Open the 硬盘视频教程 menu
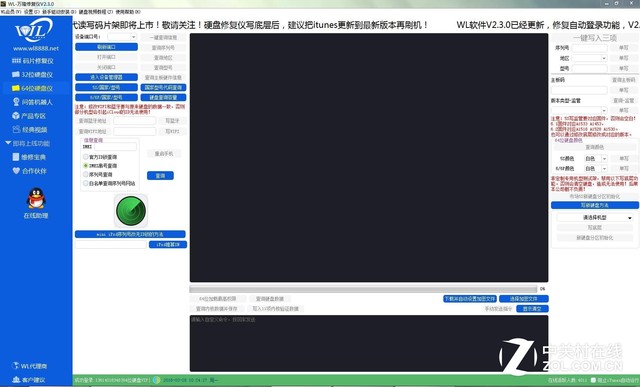Viewport: 640px width, 387px height. [96, 12]
